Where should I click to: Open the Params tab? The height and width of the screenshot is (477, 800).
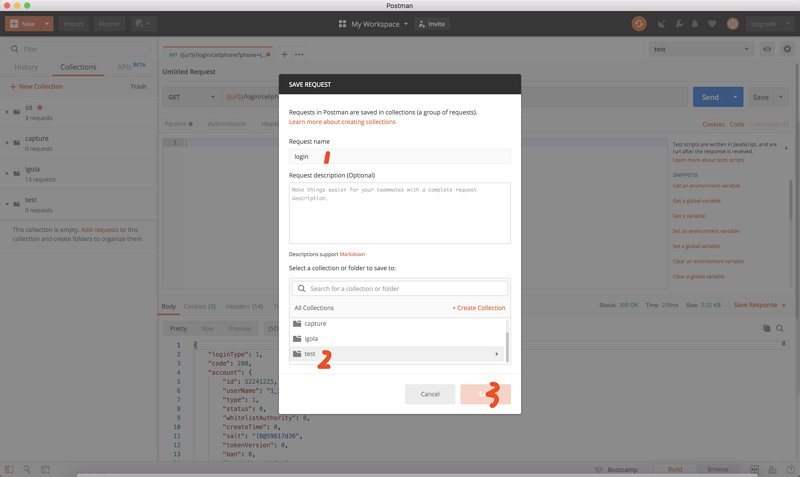pyautogui.click(x=178, y=124)
